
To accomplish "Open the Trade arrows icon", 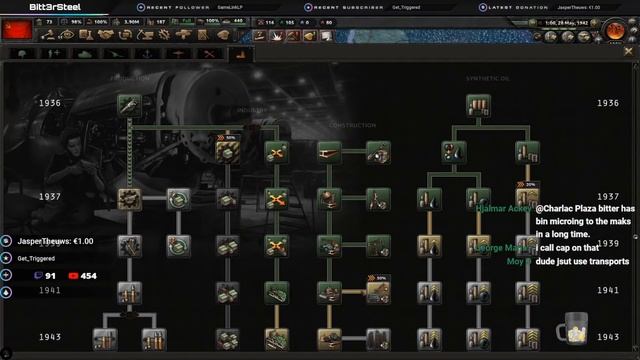I will (125, 36).
